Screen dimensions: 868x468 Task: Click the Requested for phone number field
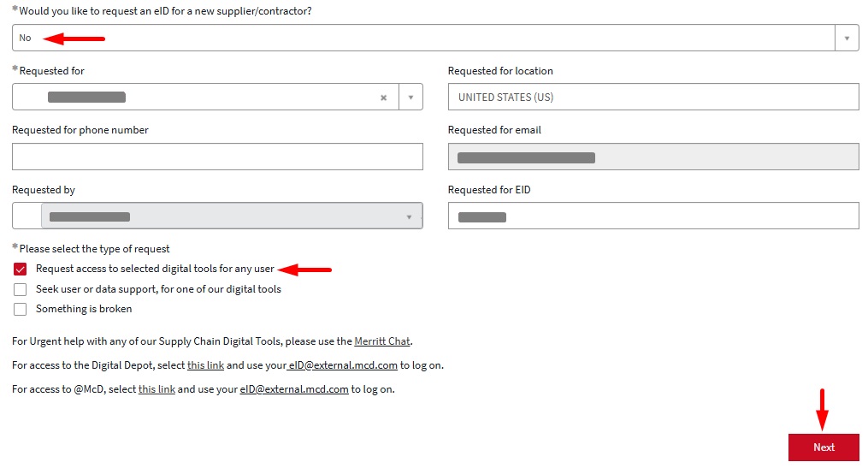tap(217, 157)
